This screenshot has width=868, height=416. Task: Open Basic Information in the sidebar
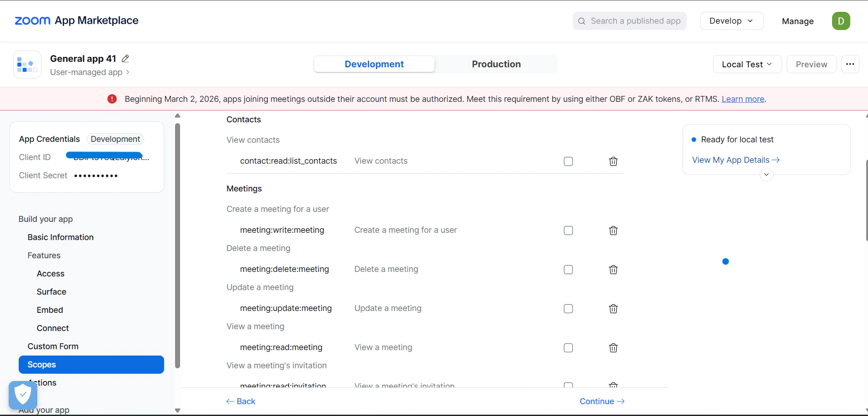(x=60, y=237)
